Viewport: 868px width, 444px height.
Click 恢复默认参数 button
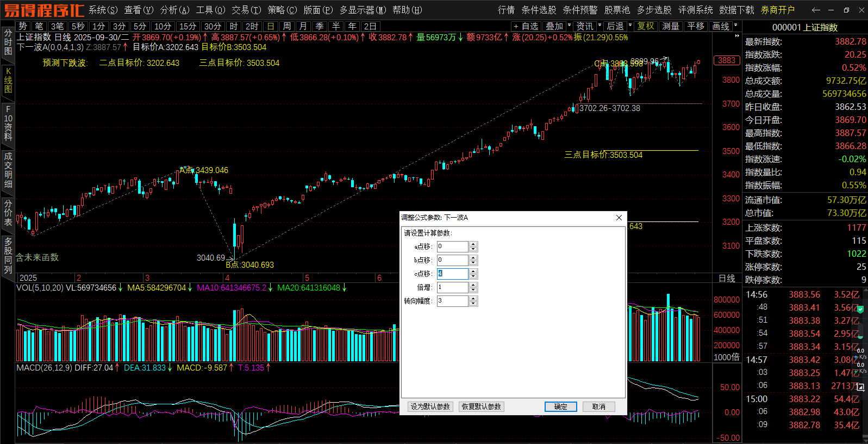pos(482,406)
